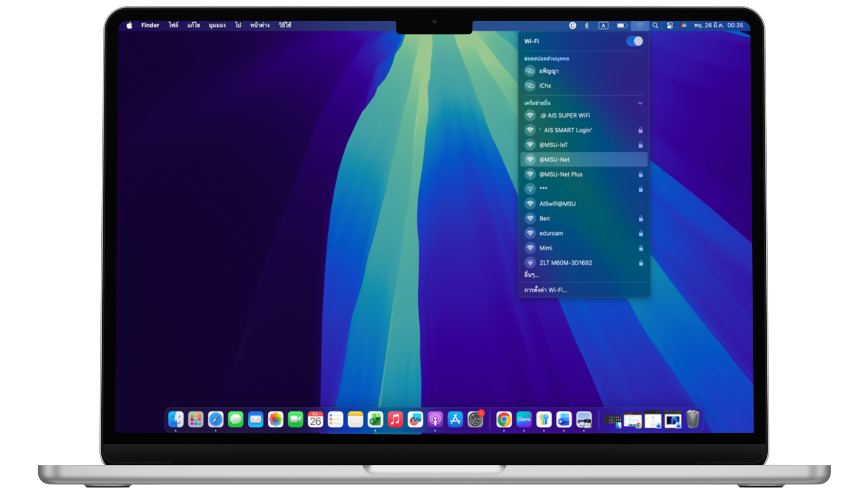Open Control Center in menu bar
Screen dimensions: 868x488
tap(670, 25)
